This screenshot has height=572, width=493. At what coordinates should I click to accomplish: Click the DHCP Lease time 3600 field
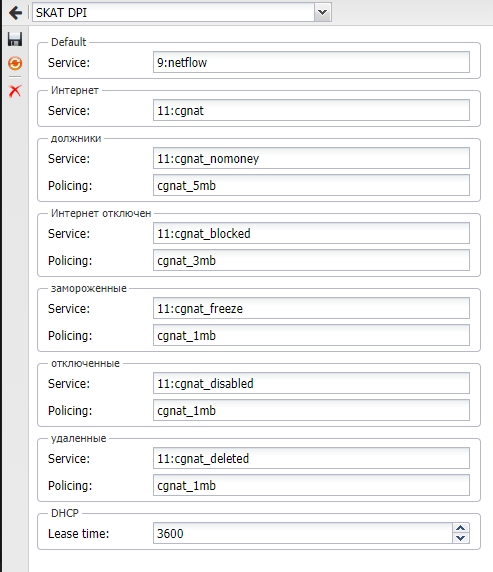(x=303, y=533)
